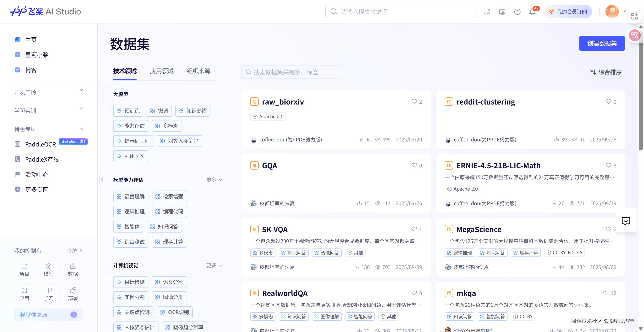Like the raw_biorxiv dataset
The height and width of the screenshot is (332, 644).
pyautogui.click(x=413, y=102)
